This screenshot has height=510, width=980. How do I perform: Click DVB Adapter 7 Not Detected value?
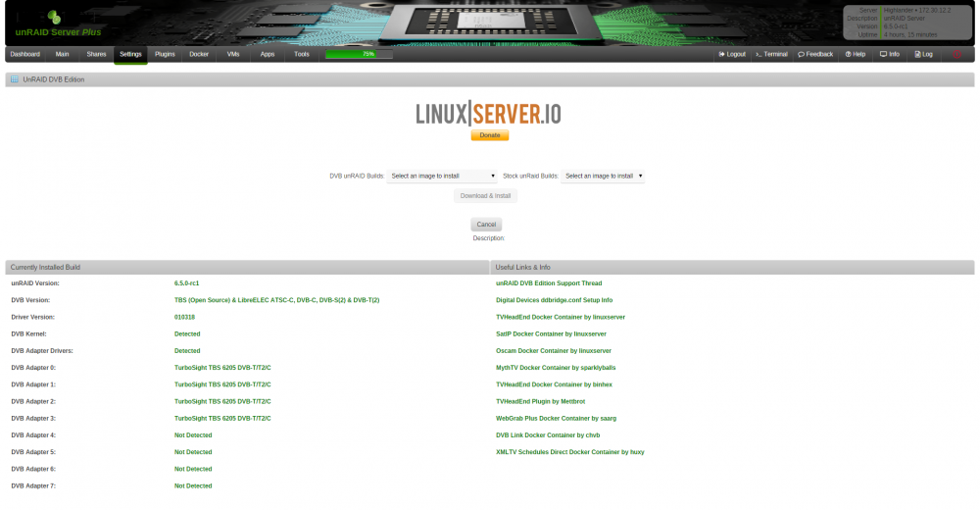[193, 486]
